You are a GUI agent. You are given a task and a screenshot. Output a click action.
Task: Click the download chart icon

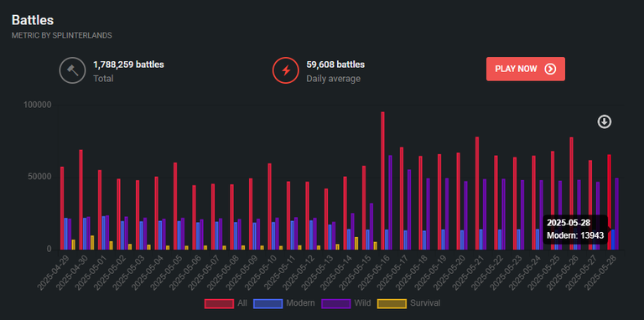[x=604, y=121]
